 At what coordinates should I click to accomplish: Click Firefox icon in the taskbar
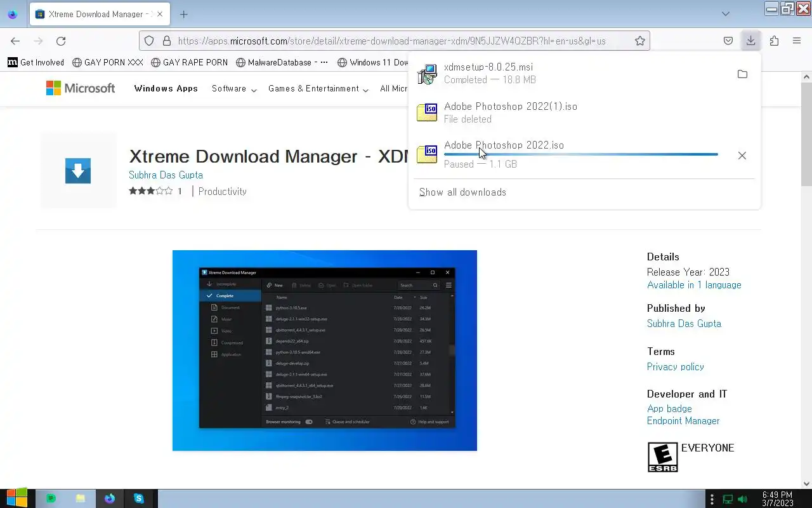[110, 498]
